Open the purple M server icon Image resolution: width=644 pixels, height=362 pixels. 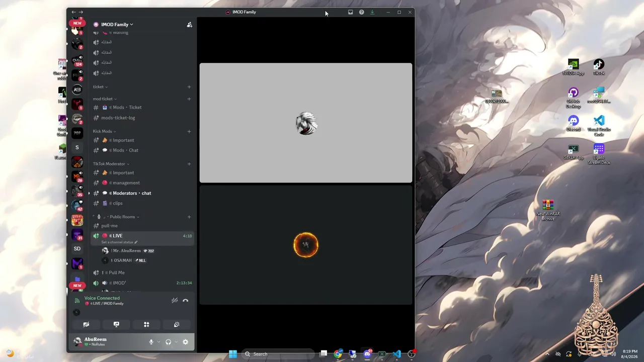pos(77,263)
